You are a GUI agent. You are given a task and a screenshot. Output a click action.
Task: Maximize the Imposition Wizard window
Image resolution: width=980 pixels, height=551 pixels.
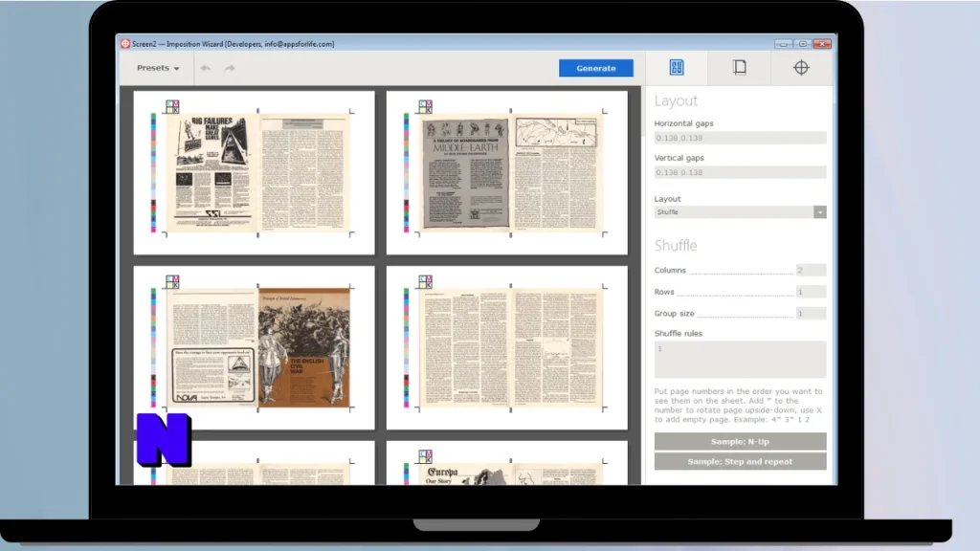point(803,44)
